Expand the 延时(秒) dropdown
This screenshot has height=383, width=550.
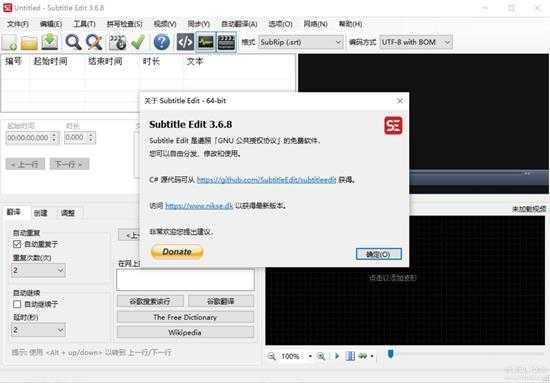(x=38, y=330)
